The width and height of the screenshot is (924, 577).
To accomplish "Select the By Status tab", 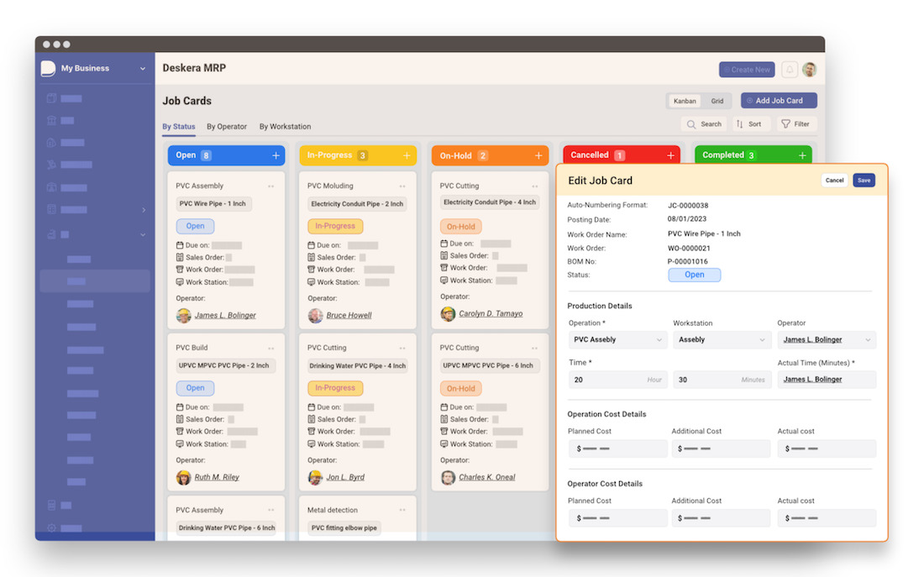I will 179,127.
